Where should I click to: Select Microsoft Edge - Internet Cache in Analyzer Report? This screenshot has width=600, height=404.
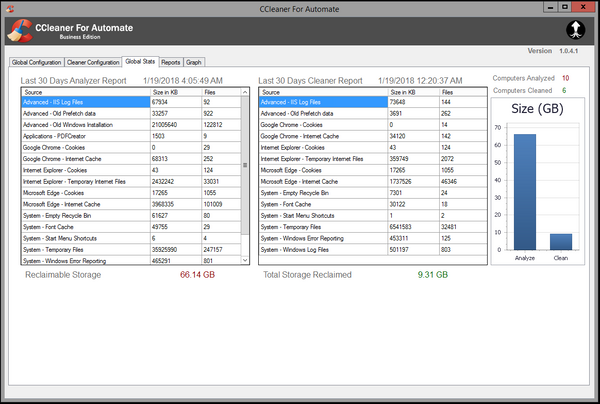point(131,204)
